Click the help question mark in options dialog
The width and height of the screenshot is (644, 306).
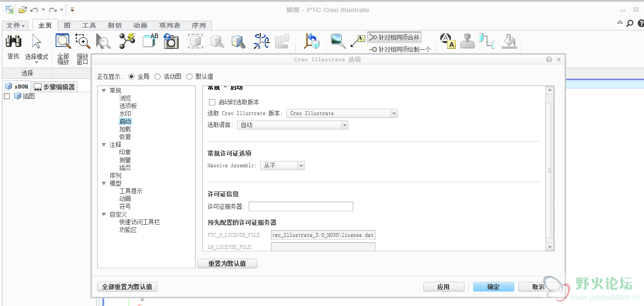click(549, 59)
